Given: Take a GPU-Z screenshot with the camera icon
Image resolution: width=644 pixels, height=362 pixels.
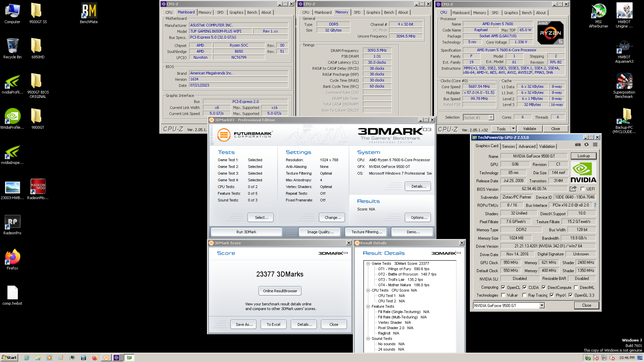Looking at the screenshot, I should [578, 145].
